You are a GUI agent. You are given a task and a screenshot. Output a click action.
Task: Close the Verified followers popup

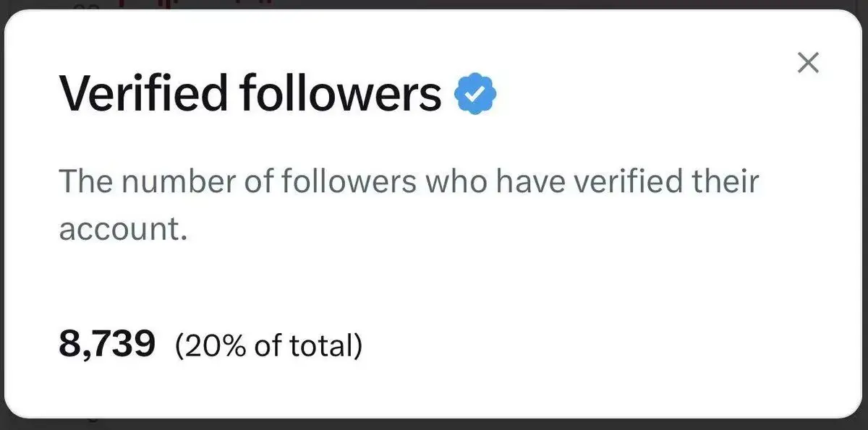(807, 63)
